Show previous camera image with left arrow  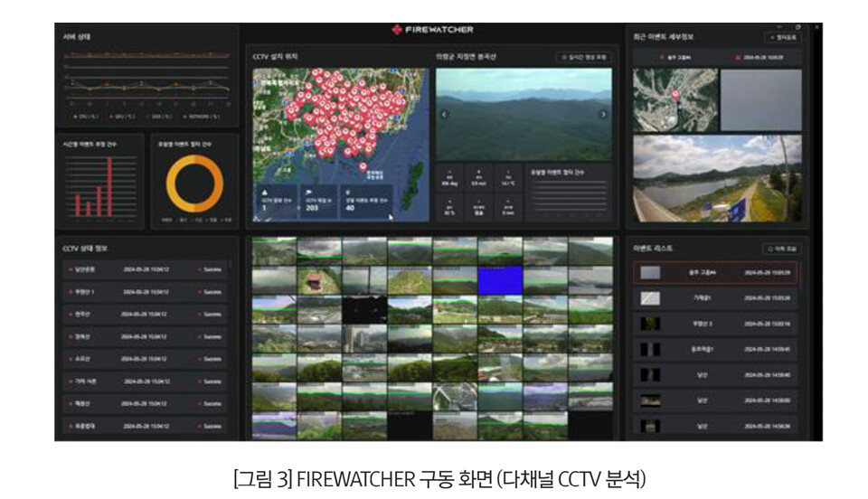pyautogui.click(x=444, y=115)
